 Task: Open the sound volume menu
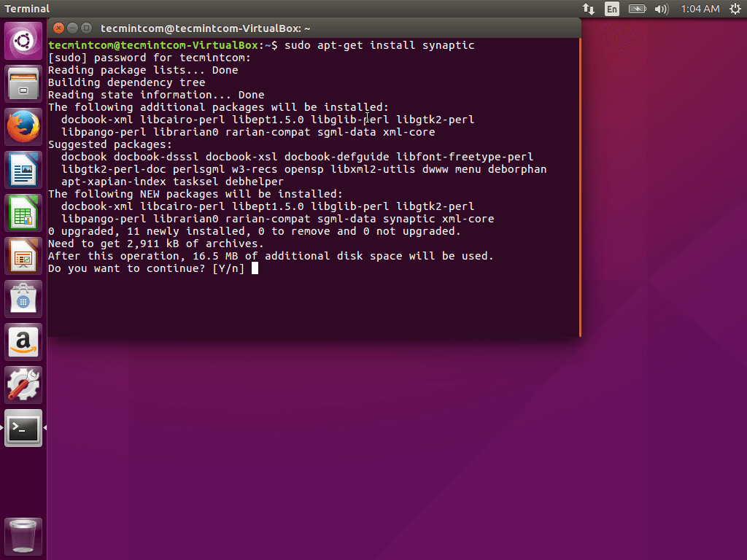click(x=660, y=9)
